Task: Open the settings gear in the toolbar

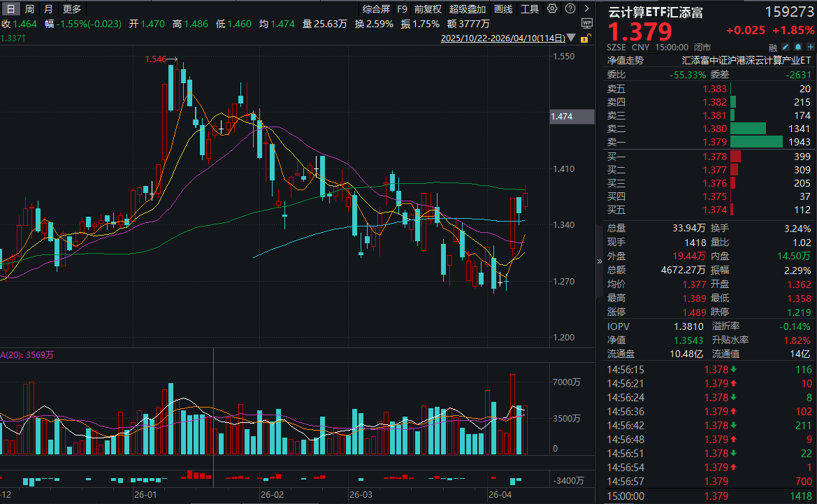Action: 552,8
